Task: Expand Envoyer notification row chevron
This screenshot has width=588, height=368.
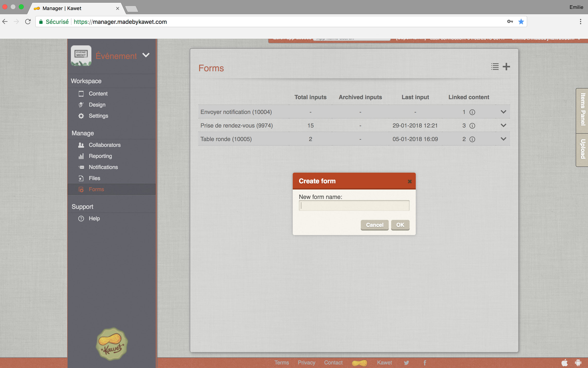Action: point(503,112)
